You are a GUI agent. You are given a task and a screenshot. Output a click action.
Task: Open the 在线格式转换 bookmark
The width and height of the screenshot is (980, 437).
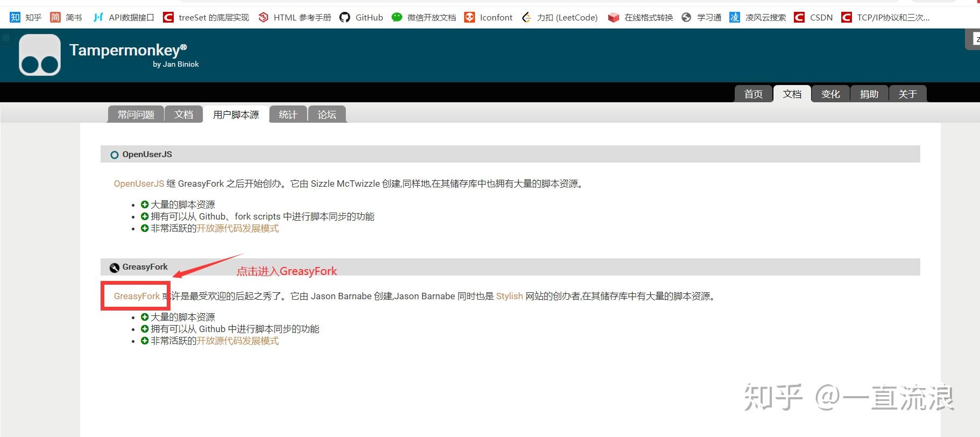tap(641, 17)
